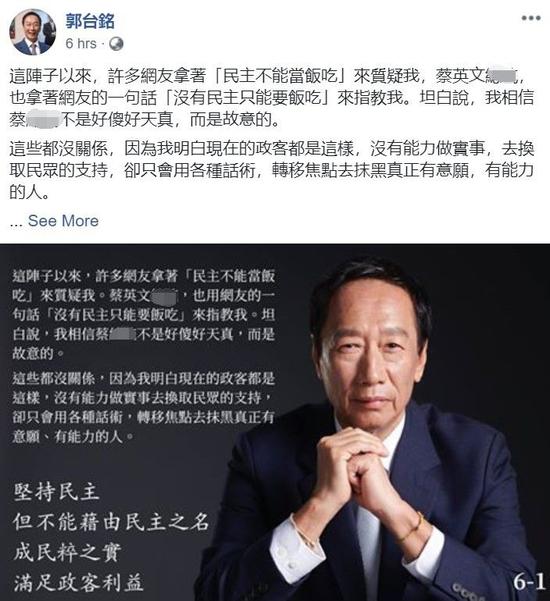Expand the post with See More
The height and width of the screenshot is (601, 550).
click(x=63, y=221)
